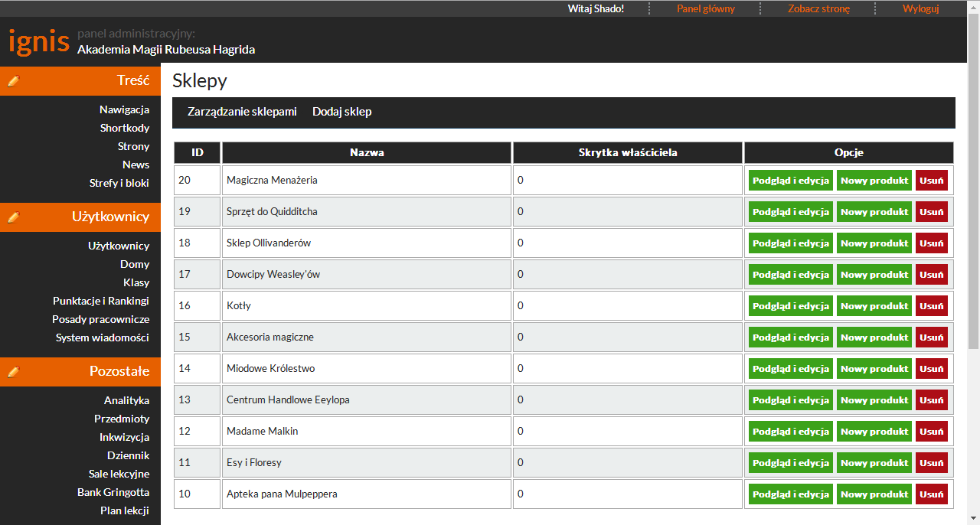The height and width of the screenshot is (525, 980).
Task: Click the pencil icon beside Użytkownicy header
Action: (13, 217)
